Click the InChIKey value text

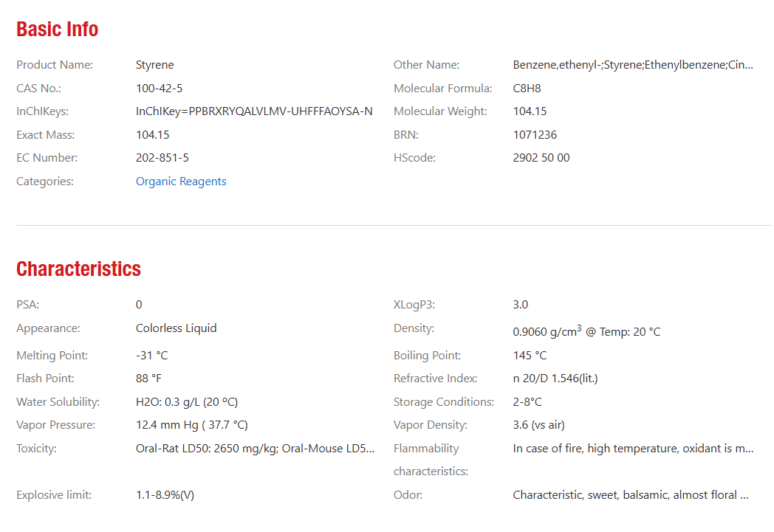click(x=254, y=111)
